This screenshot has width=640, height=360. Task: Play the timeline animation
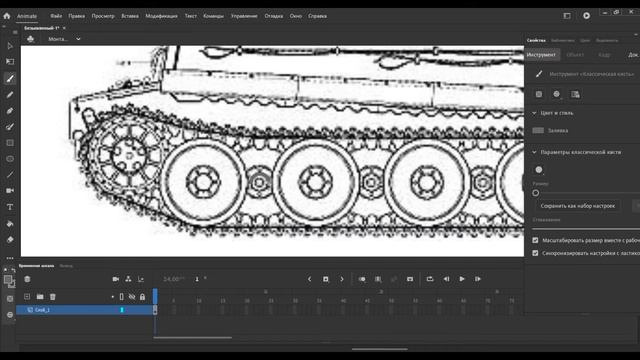click(x=462, y=279)
